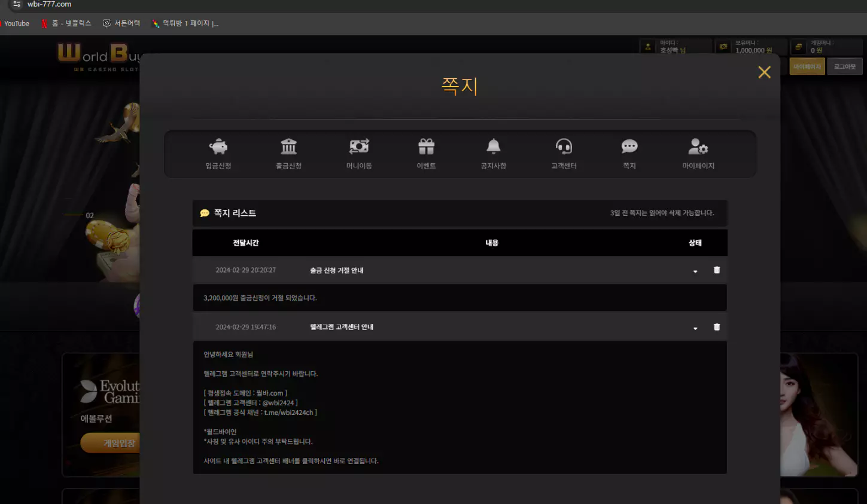
Task: Open the 넷플릭스 bookmark
Action: click(66, 23)
